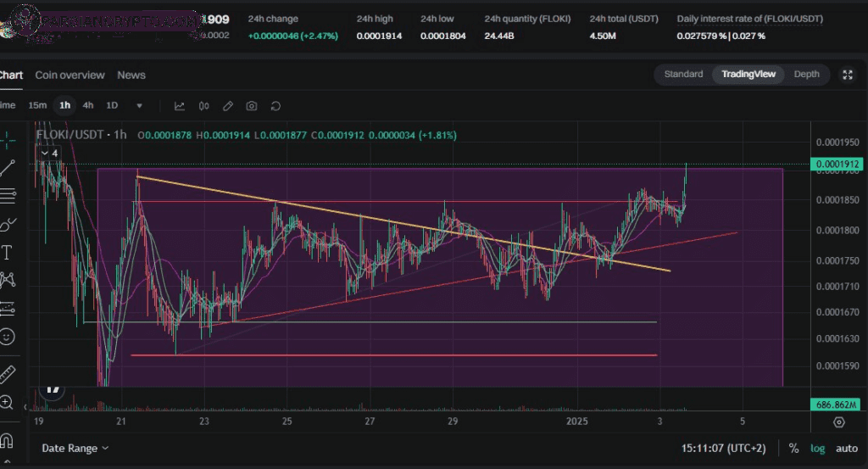
Task: Select the Text annotation tool
Action: click(x=7, y=253)
